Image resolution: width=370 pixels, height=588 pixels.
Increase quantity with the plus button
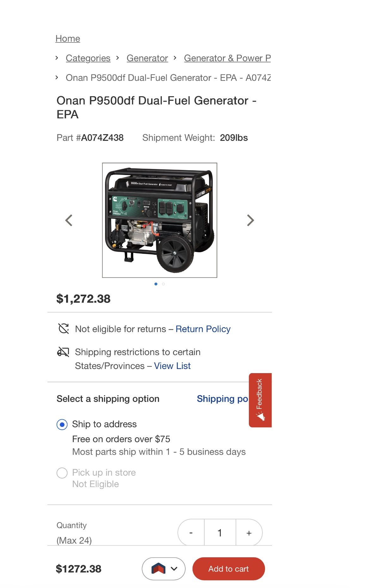tap(249, 533)
